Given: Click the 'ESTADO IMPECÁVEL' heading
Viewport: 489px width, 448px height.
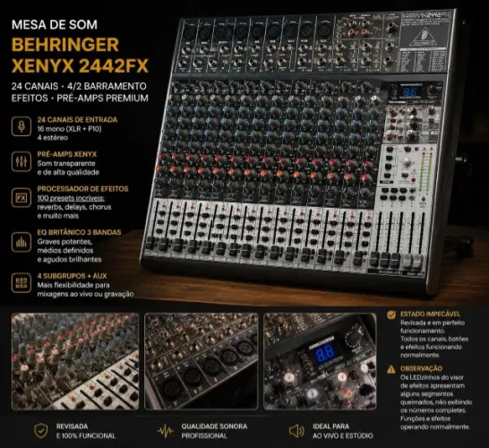Looking at the screenshot, I should coord(431,314).
